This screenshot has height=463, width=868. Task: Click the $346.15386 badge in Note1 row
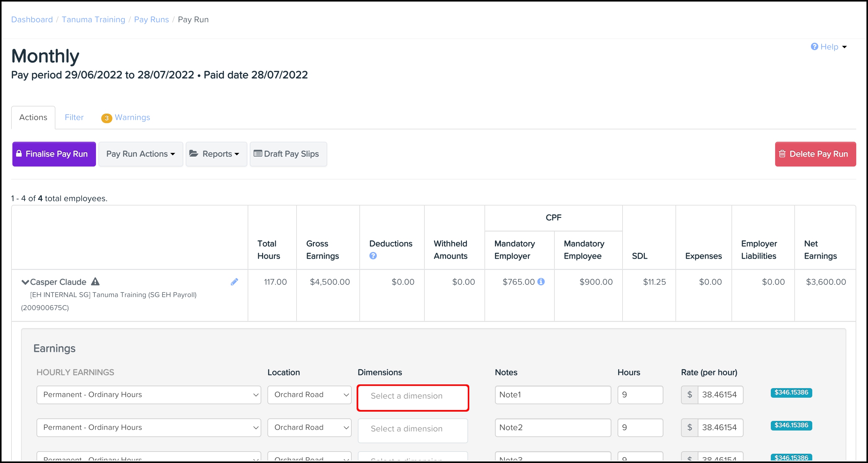click(791, 392)
